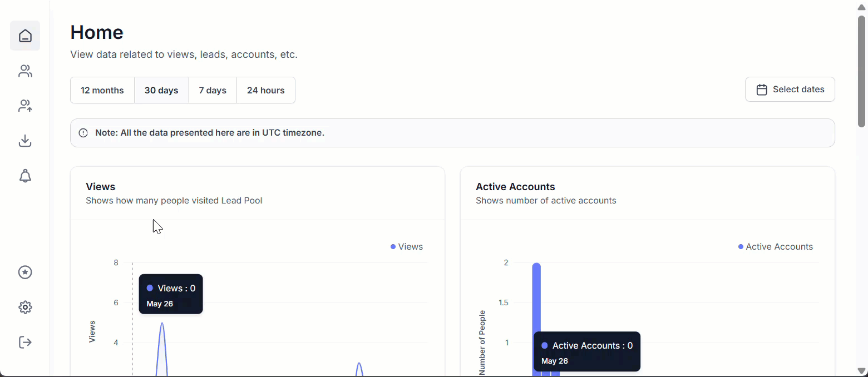Select the 12 months range tab

tap(102, 90)
